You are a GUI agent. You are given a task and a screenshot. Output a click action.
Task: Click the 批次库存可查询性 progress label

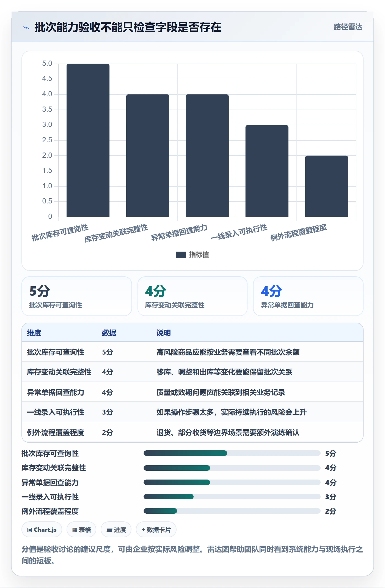(x=50, y=453)
